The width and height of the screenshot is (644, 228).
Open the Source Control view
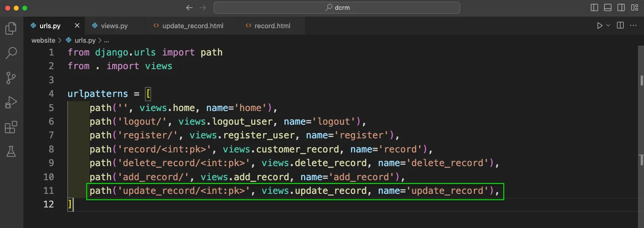[11, 78]
